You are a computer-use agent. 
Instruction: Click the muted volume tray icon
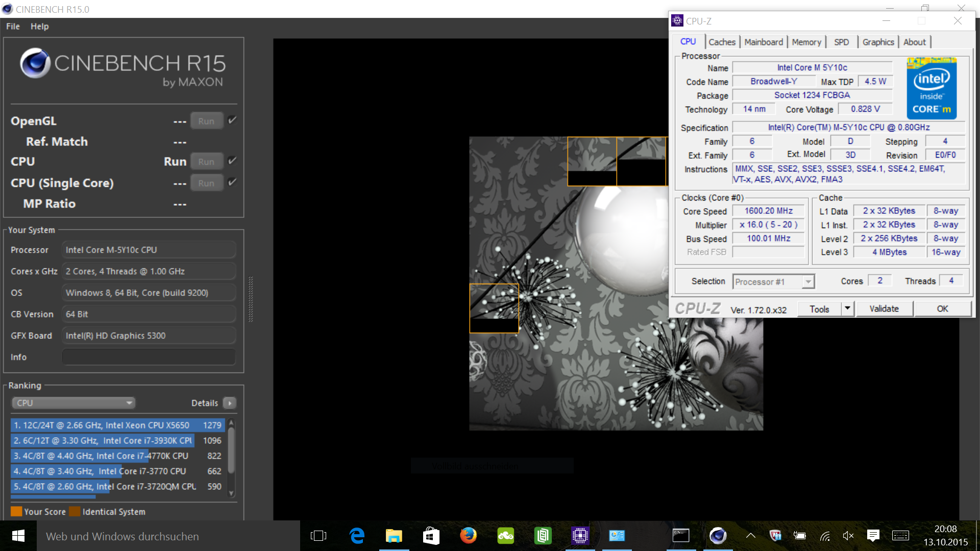pyautogui.click(x=848, y=536)
